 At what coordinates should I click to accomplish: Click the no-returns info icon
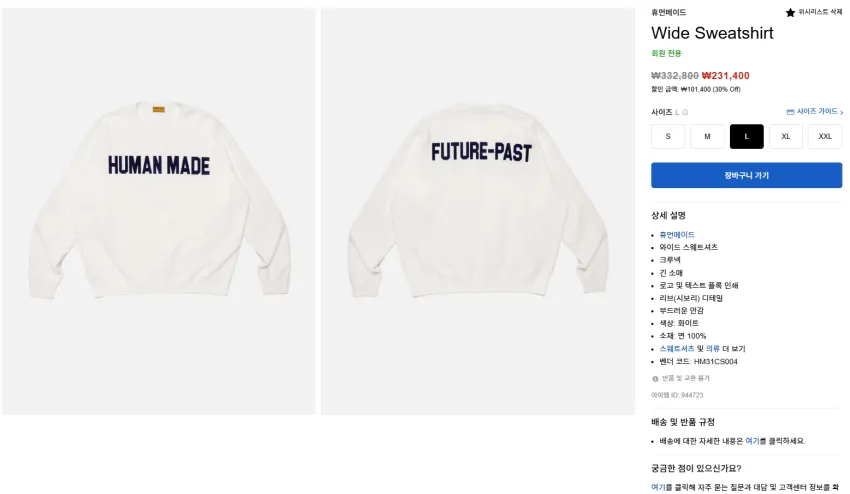(x=655, y=378)
